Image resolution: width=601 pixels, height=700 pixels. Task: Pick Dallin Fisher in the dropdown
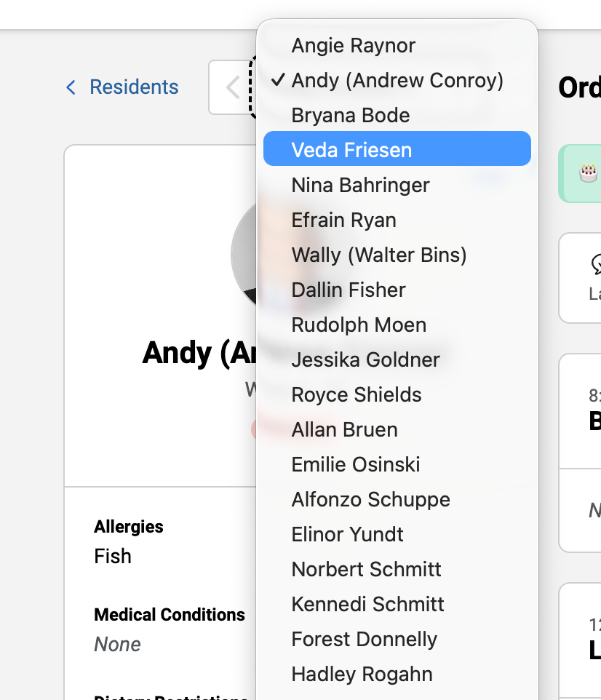click(349, 290)
